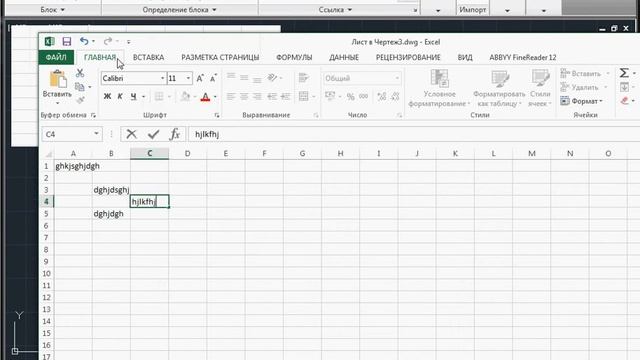Align cell text right
This screenshot has height=360, width=640.
(x=257, y=96)
